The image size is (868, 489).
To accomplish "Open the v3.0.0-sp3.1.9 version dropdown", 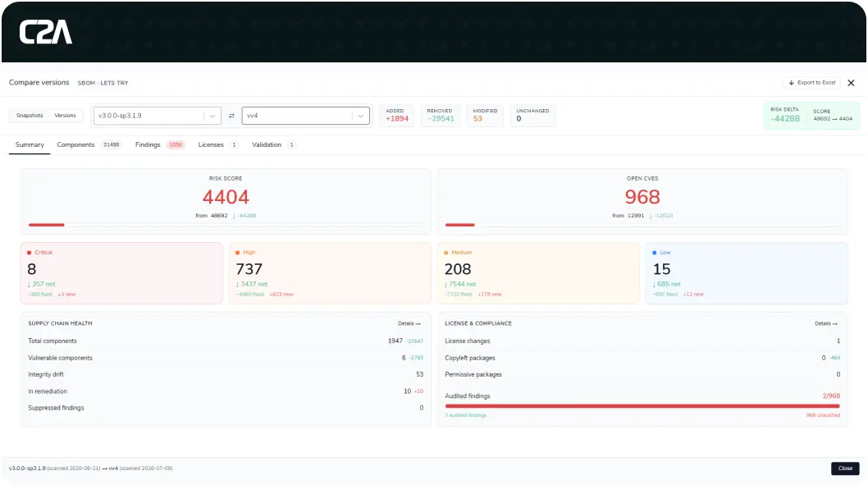I will 158,116.
